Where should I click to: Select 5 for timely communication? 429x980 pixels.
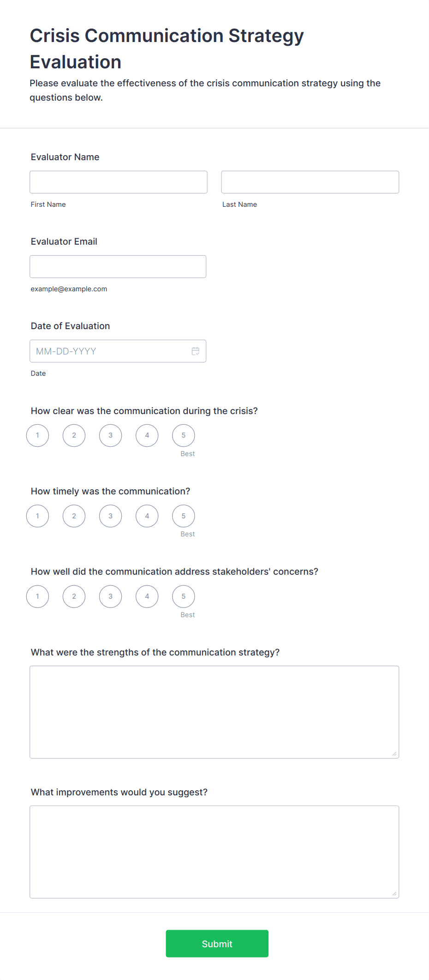(184, 516)
